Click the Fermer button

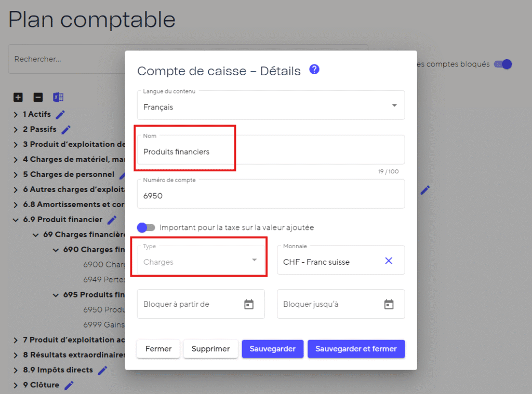pos(158,349)
